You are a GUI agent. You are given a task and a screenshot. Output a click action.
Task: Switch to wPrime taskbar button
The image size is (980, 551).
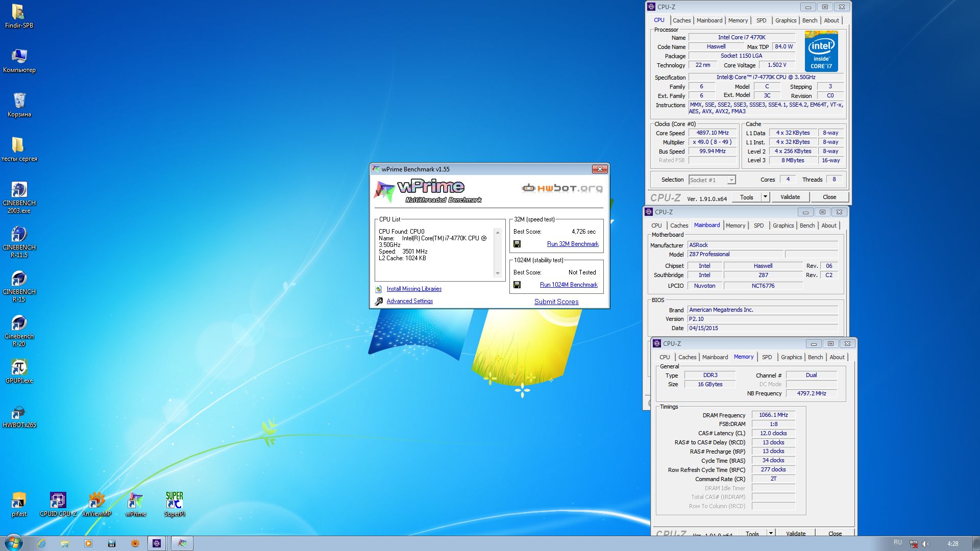click(x=182, y=543)
